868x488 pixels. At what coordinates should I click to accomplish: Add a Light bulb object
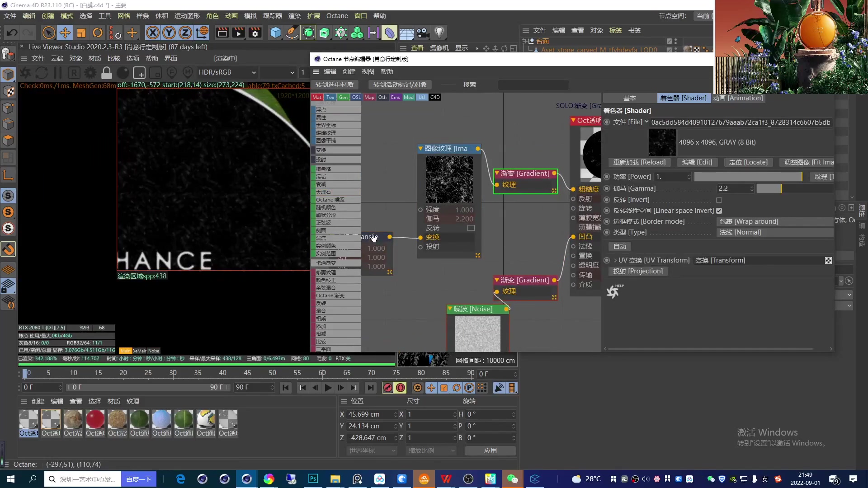tap(439, 33)
